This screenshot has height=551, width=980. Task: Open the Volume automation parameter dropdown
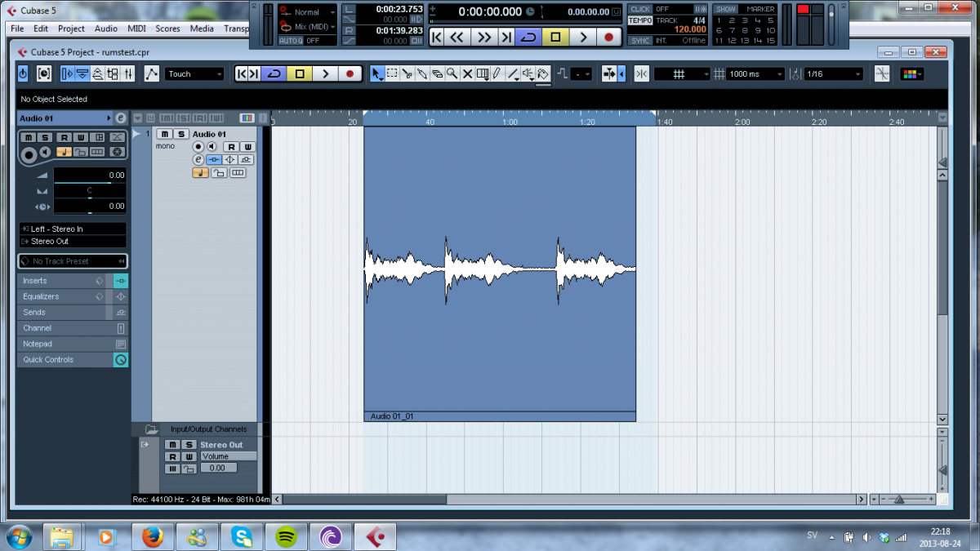229,456
